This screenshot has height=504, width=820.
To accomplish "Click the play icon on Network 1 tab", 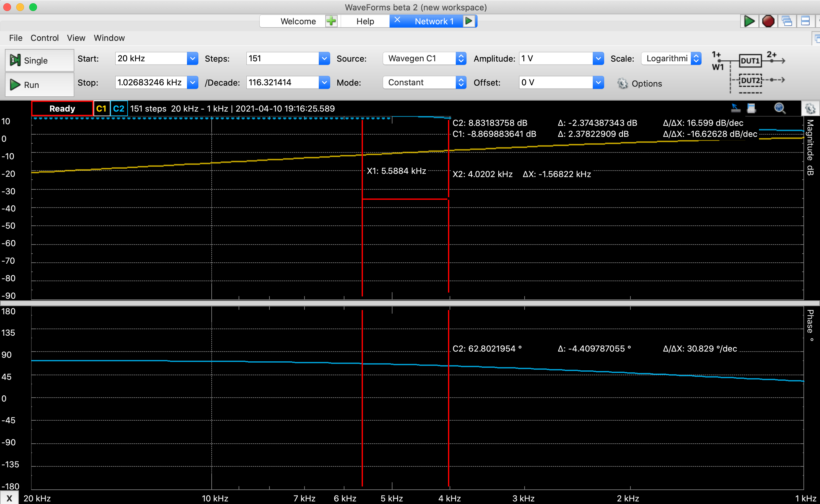I will click(469, 21).
